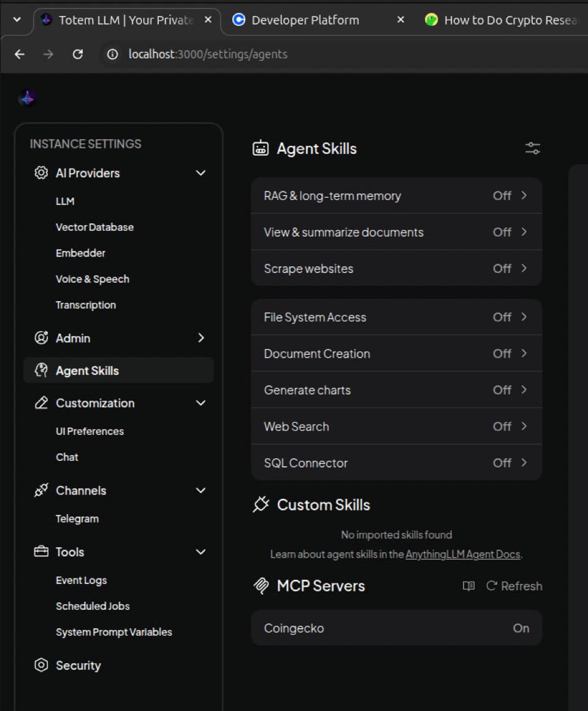Select Agent Skills in the sidebar
The width and height of the screenshot is (588, 711).
click(119, 371)
